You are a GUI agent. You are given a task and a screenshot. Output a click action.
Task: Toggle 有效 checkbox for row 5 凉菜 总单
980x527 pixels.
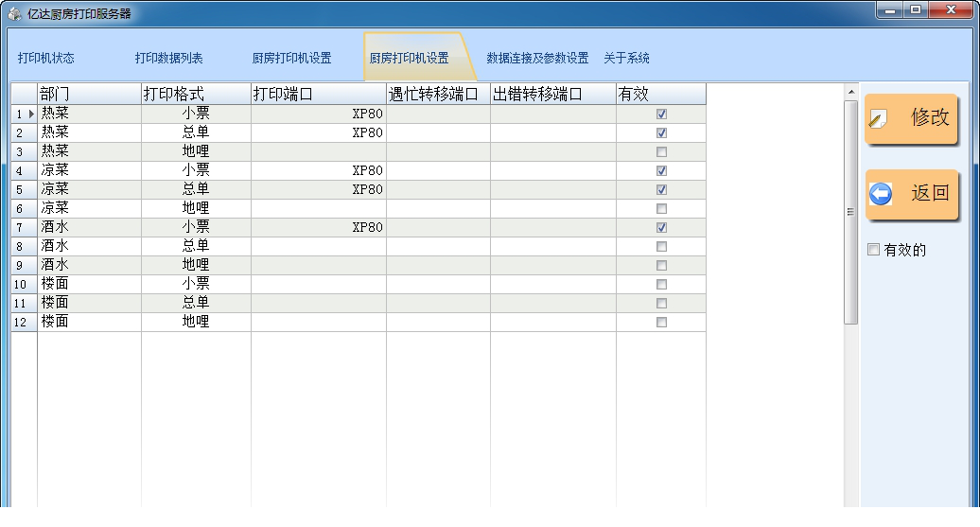pyautogui.click(x=661, y=189)
